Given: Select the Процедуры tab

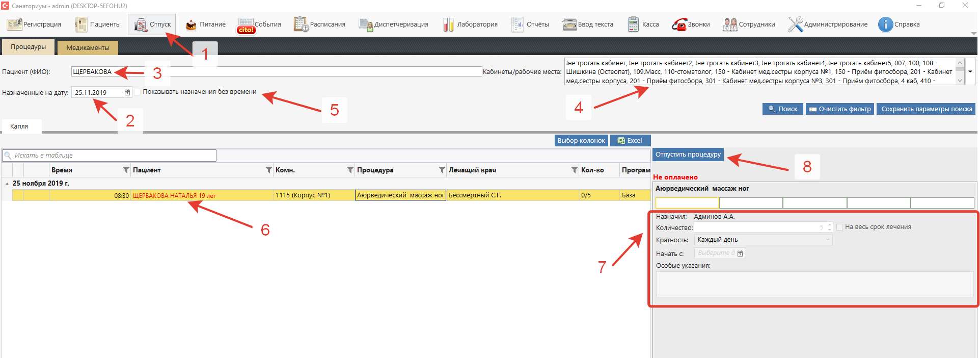Looking at the screenshot, I should point(28,47).
